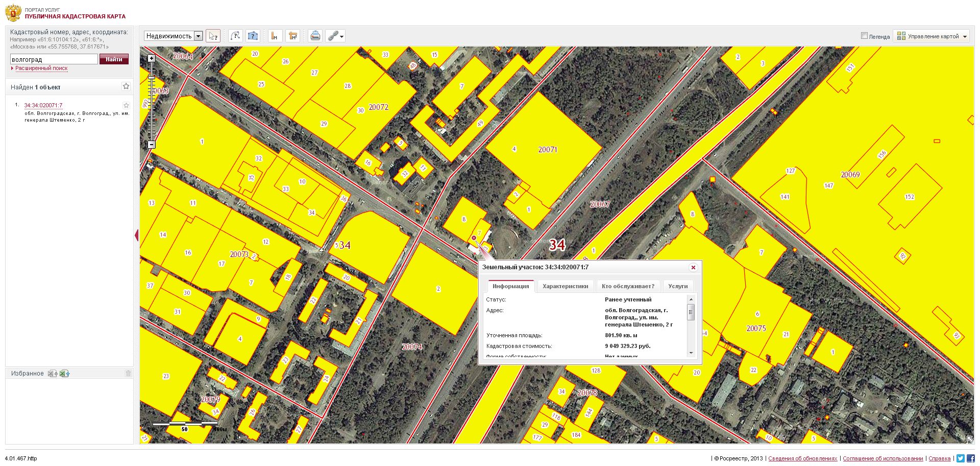Expand the Управление картой menu
Image resolution: width=980 pixels, height=466 pixels.
tap(932, 36)
